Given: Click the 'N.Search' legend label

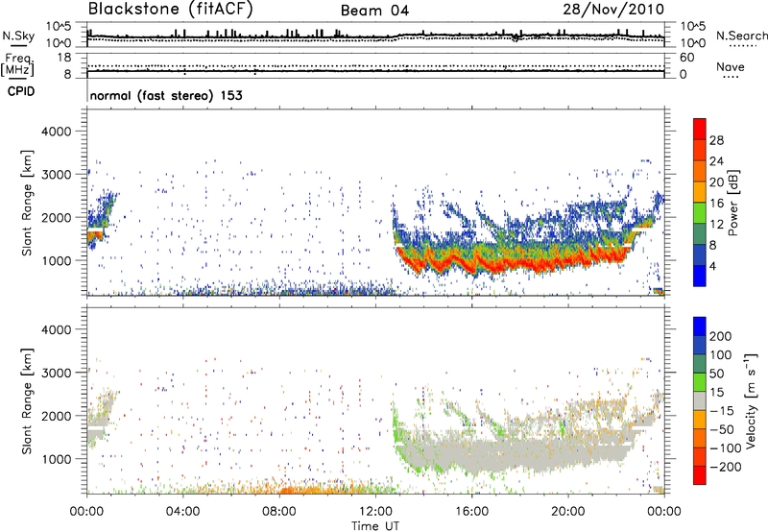Looking at the screenshot, I should 742,36.
